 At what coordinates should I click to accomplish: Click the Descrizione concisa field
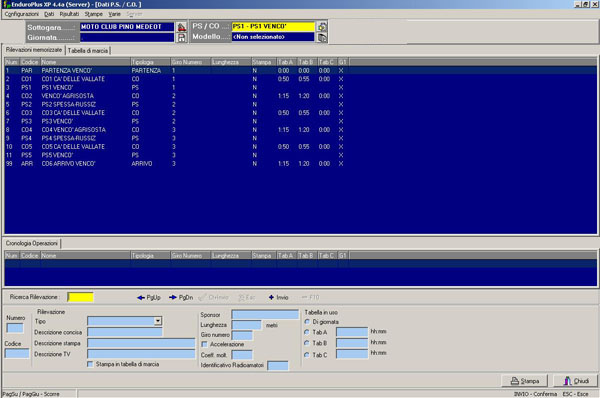tap(125, 332)
